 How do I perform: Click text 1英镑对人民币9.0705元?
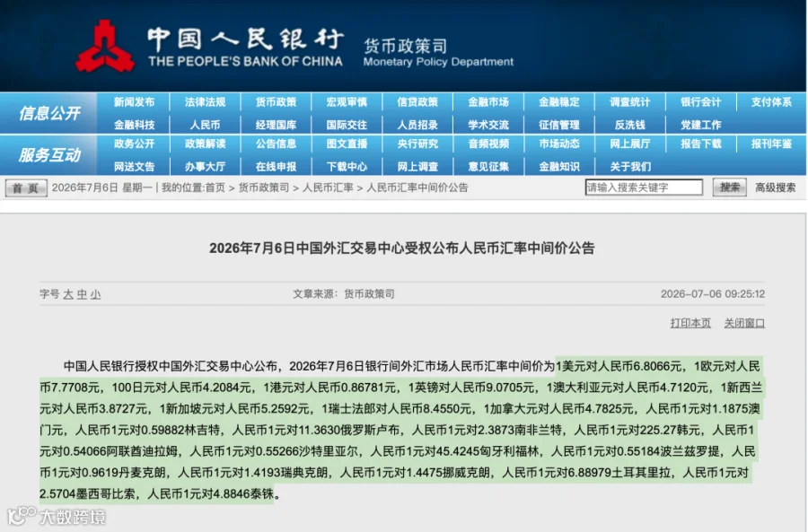[471, 388]
